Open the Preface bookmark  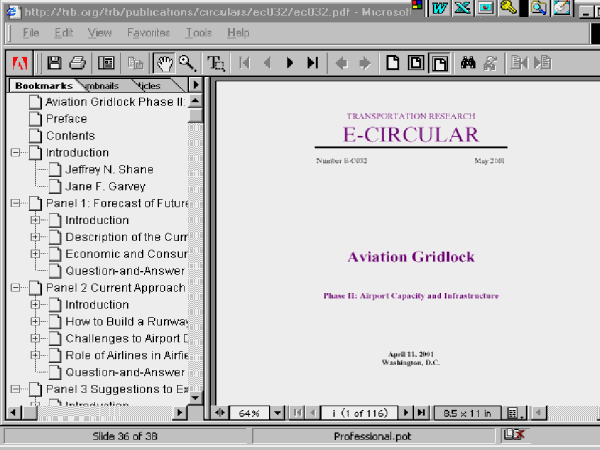(66, 118)
